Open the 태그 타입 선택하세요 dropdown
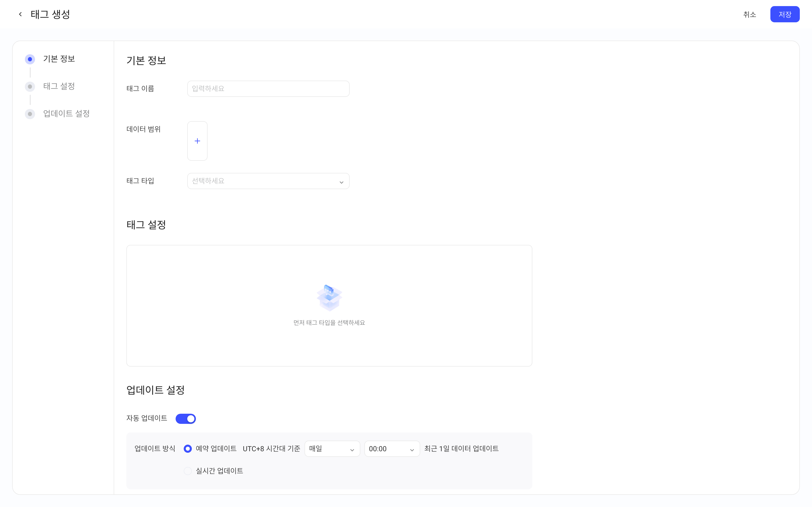812x507 pixels. [268, 181]
